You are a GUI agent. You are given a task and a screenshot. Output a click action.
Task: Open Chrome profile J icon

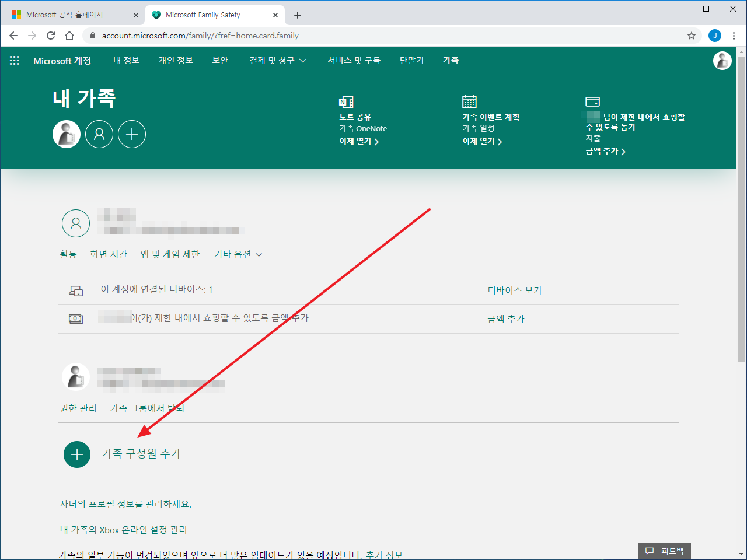coord(715,36)
